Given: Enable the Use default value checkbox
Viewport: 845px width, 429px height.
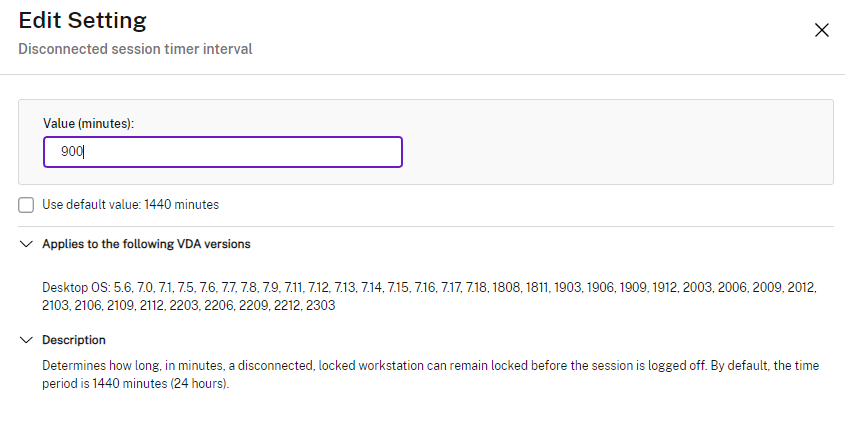Looking at the screenshot, I should click(x=26, y=205).
